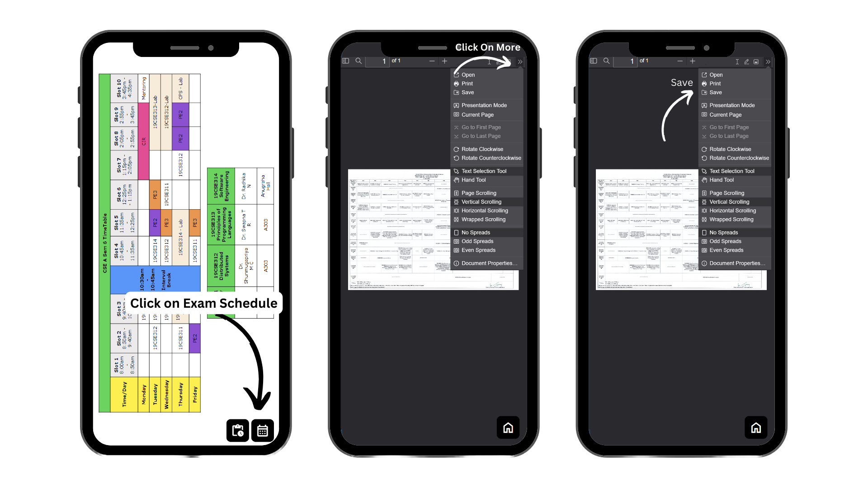The image size is (868, 488).
Task: Enable Wrapped Scrolling view mode
Action: (x=483, y=219)
